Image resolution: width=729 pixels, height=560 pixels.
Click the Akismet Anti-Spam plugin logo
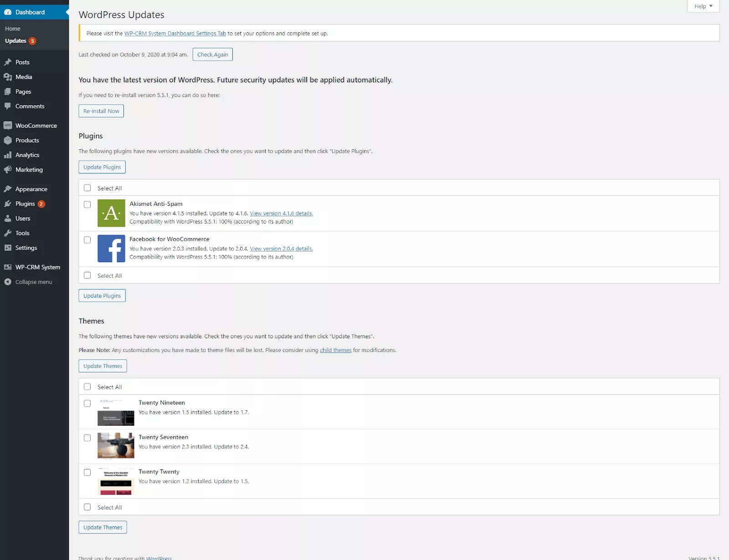click(111, 213)
